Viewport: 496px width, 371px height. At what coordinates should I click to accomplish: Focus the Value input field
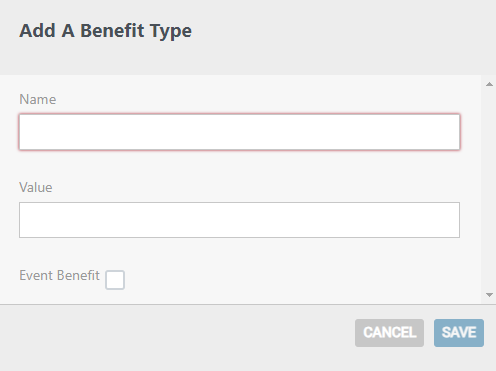pos(239,220)
